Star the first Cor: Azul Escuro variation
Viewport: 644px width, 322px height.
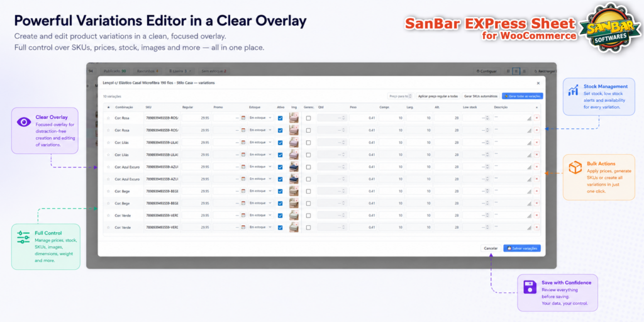(x=108, y=167)
